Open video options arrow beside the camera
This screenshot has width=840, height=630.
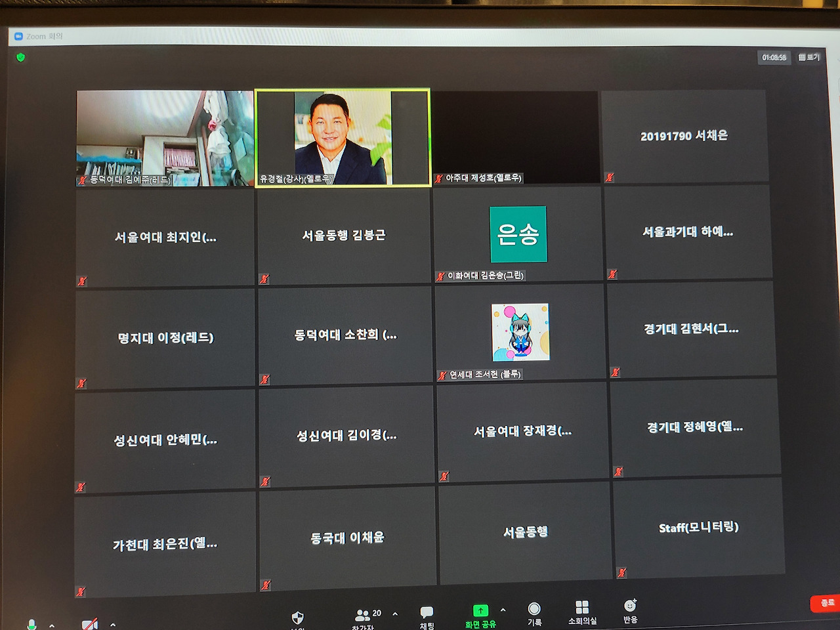tap(113, 625)
